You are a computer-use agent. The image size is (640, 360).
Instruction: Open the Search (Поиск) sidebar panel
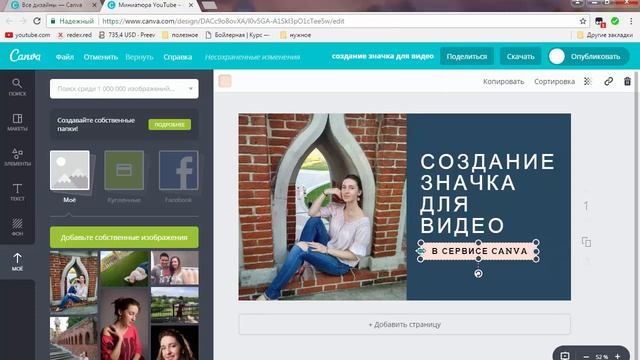pyautogui.click(x=17, y=87)
